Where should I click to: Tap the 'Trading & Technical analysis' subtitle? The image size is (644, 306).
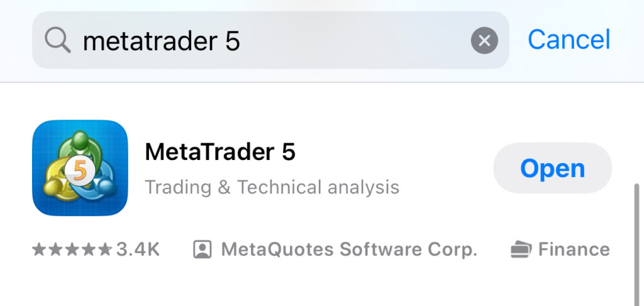coord(272,187)
